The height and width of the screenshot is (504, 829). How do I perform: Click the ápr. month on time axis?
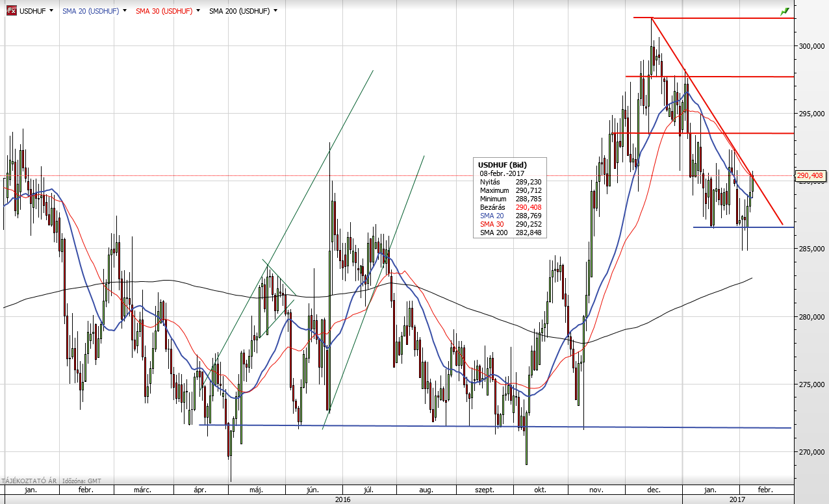200,490
